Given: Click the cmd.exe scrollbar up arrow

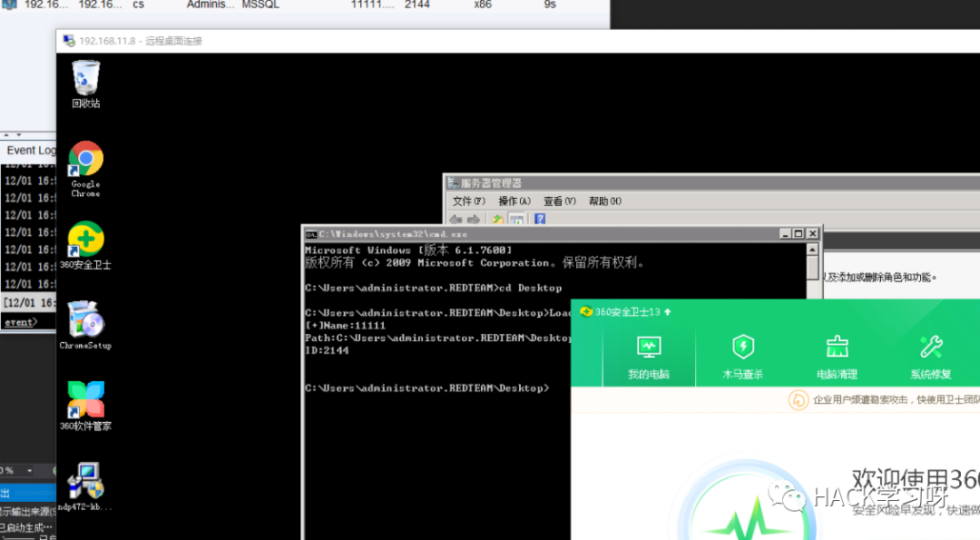Looking at the screenshot, I should click(x=812, y=250).
